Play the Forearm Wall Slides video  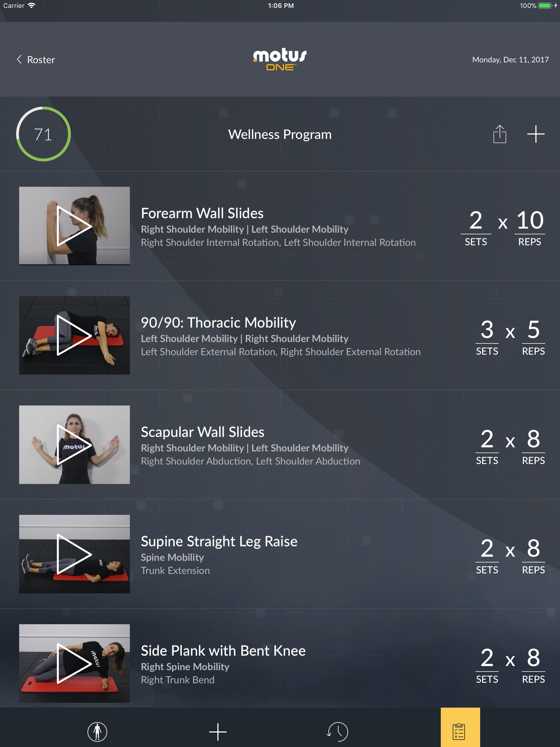(x=74, y=226)
